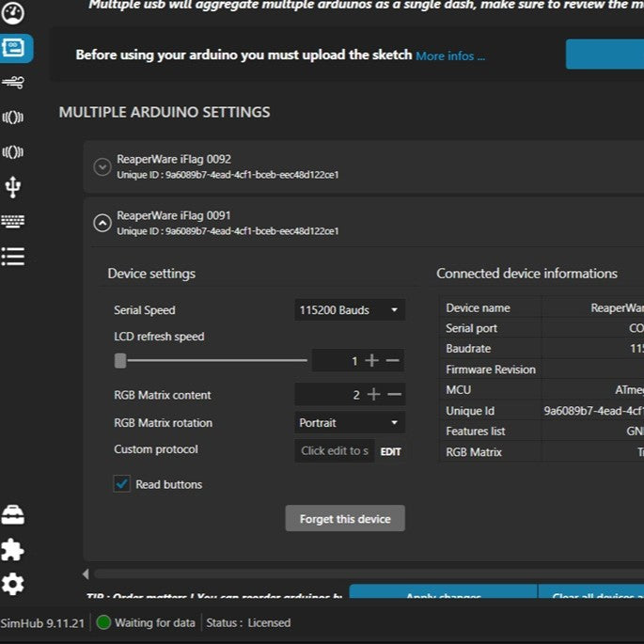This screenshot has width=644, height=644.
Task: Click the LCD refresh speed slider handle
Action: 120,361
